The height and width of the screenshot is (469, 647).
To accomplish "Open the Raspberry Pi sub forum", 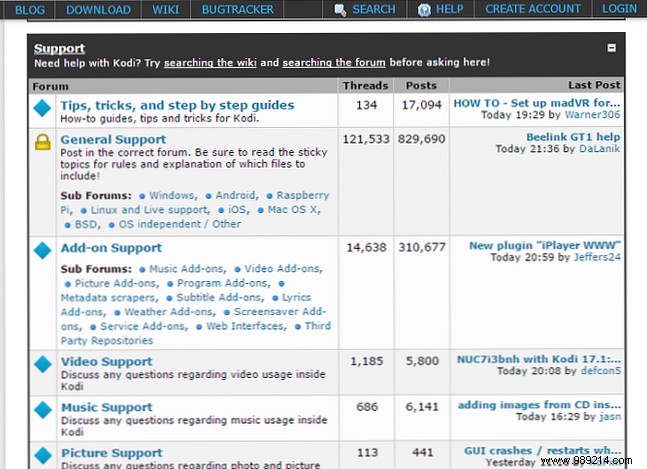I will pos(300,196).
